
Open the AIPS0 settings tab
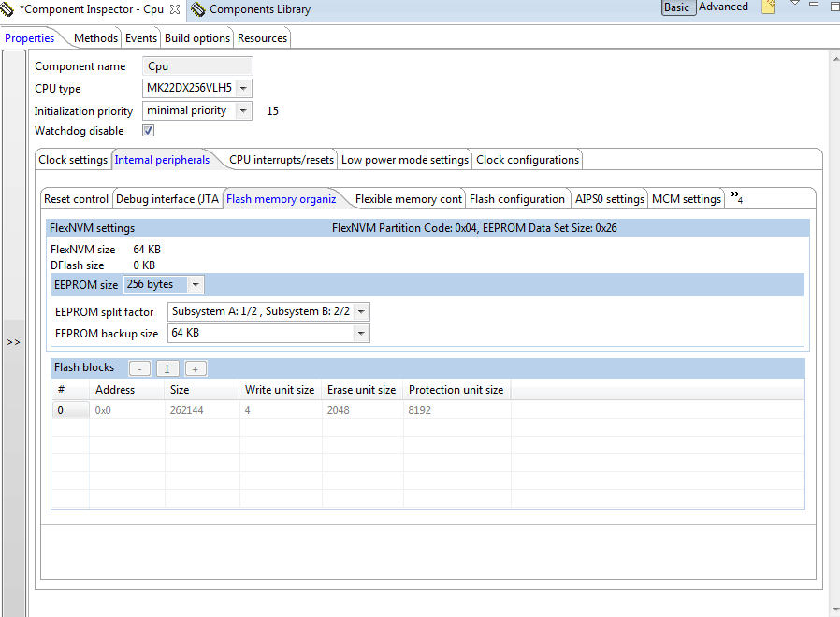coord(610,199)
